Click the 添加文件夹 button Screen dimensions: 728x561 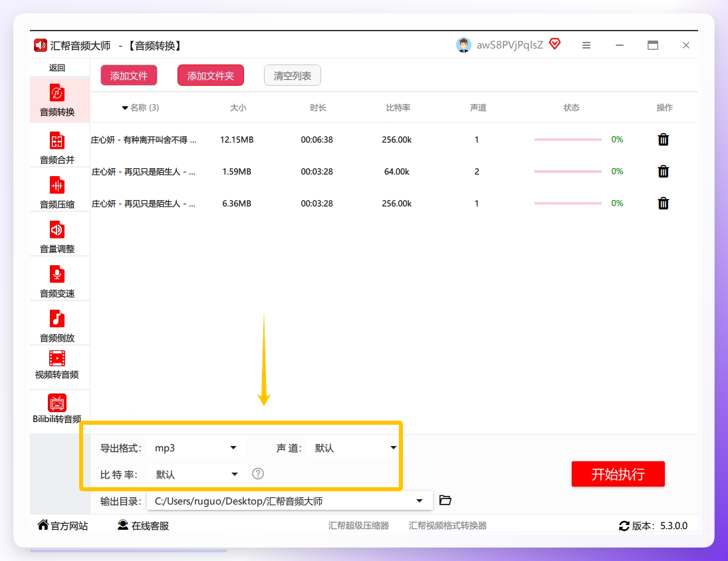210,75
